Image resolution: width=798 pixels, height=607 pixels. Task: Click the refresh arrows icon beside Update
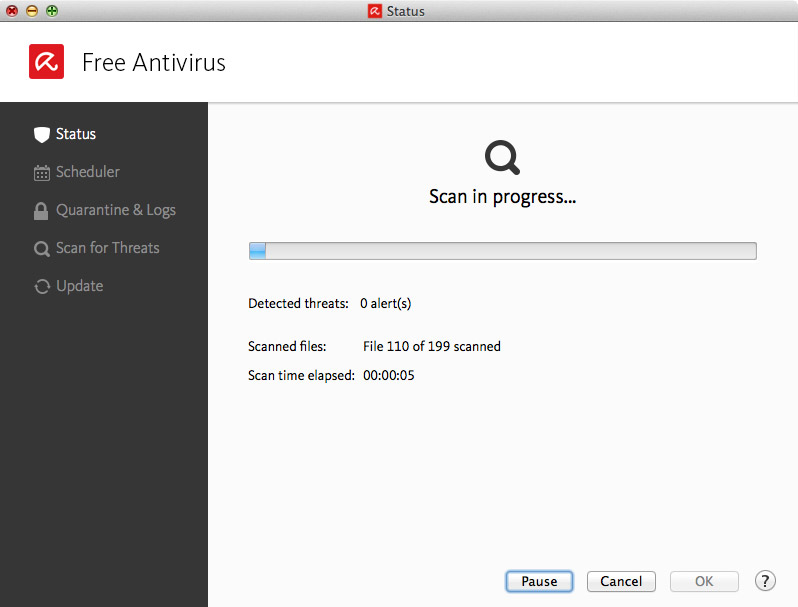pyautogui.click(x=42, y=286)
